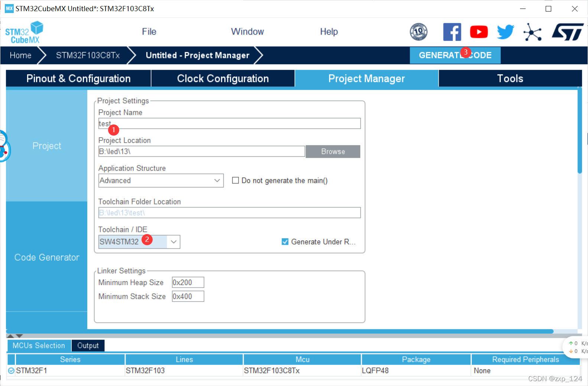Switch to Pinout & Configuration tab
The height and width of the screenshot is (386, 588).
coord(78,78)
